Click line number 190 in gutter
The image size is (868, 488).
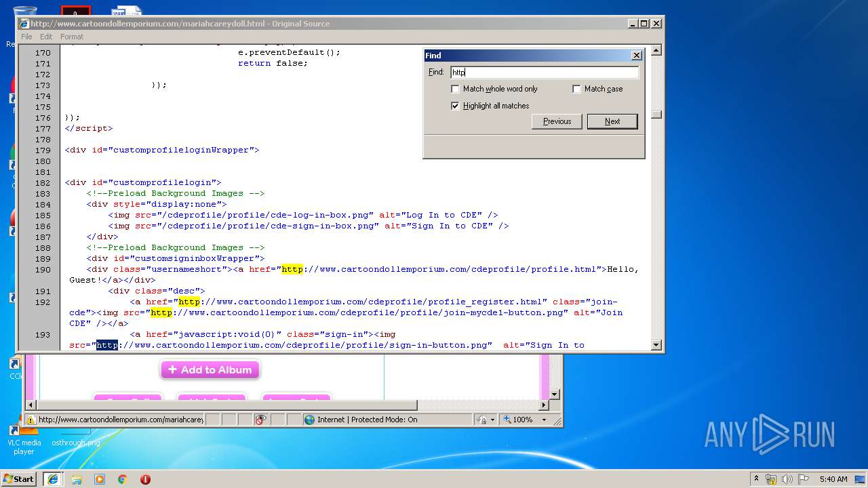pyautogui.click(x=43, y=270)
